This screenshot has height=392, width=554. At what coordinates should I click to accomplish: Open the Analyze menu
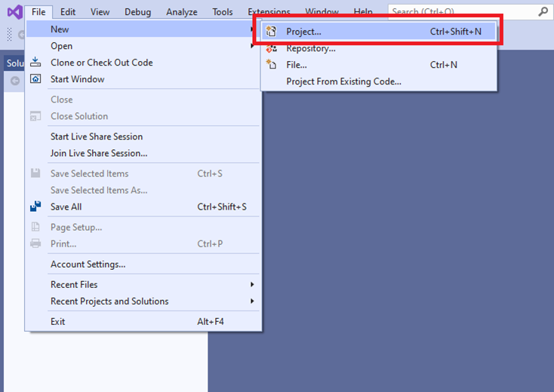point(182,12)
